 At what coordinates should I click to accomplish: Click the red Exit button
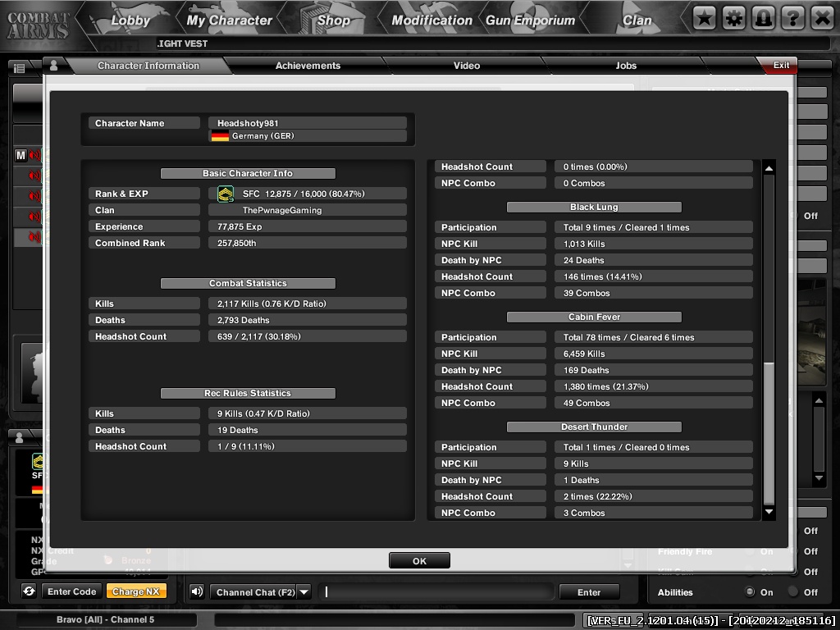779,66
